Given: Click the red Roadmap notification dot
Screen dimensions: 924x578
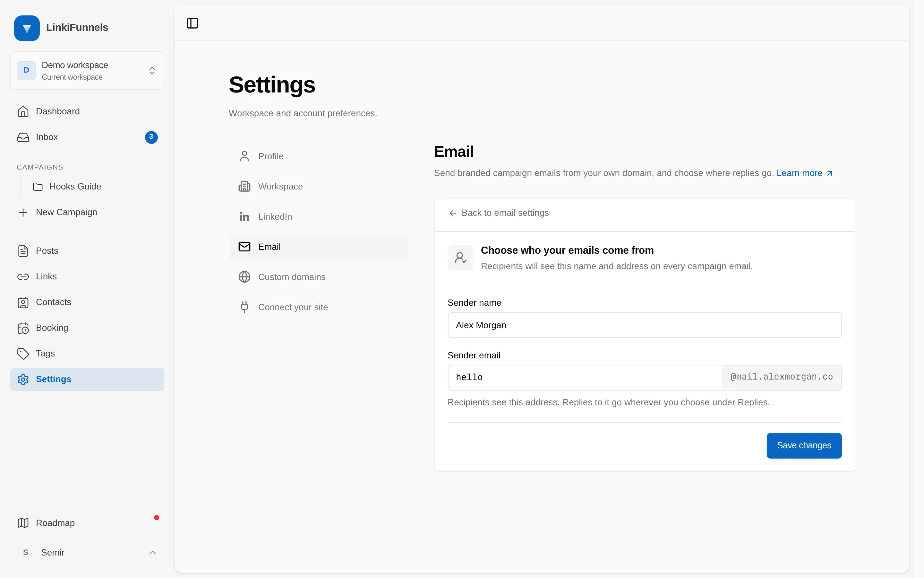Looking at the screenshot, I should click(157, 518).
